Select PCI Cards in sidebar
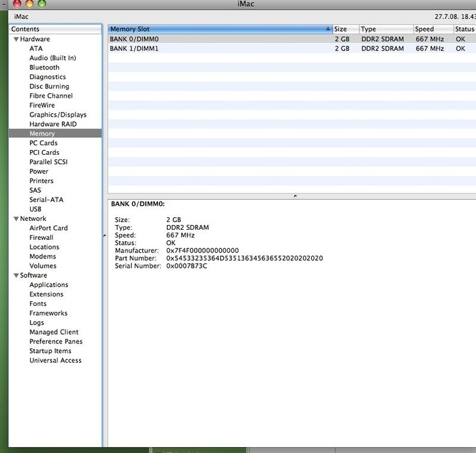The width and height of the screenshot is (476, 453). coord(44,152)
